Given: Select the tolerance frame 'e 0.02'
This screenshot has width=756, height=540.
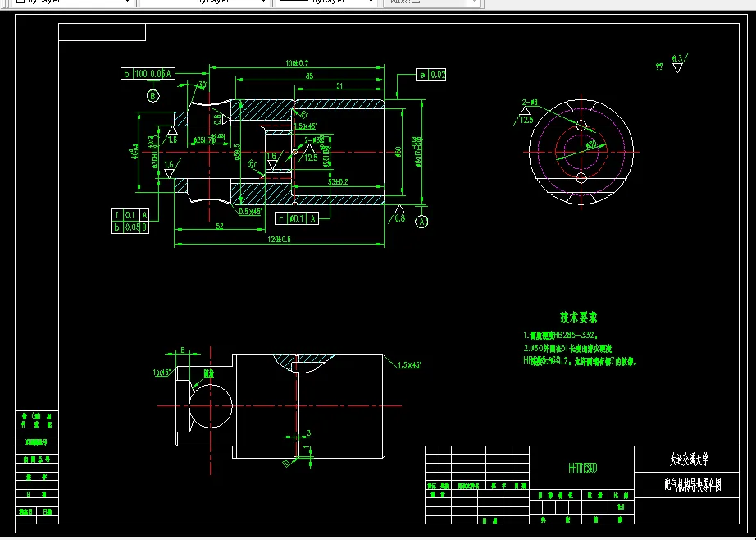Looking at the screenshot, I should [x=431, y=75].
